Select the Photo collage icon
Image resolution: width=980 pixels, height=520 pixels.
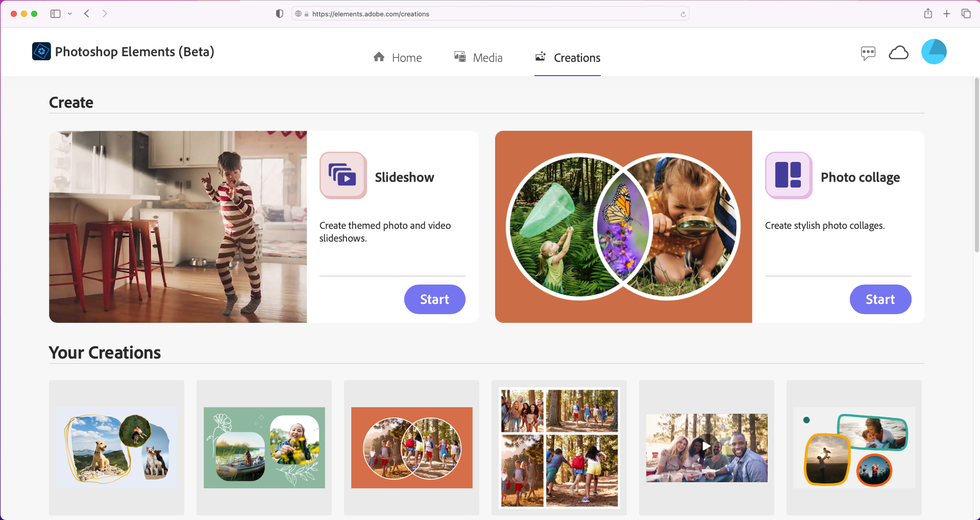788,175
